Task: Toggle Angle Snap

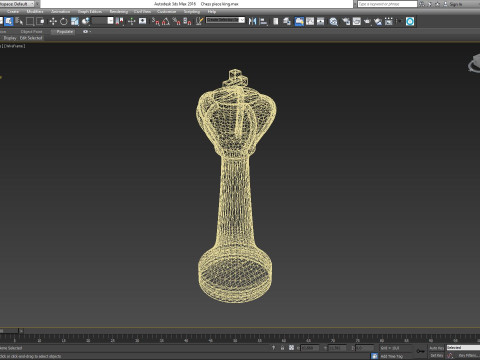Action: click(x=166, y=21)
